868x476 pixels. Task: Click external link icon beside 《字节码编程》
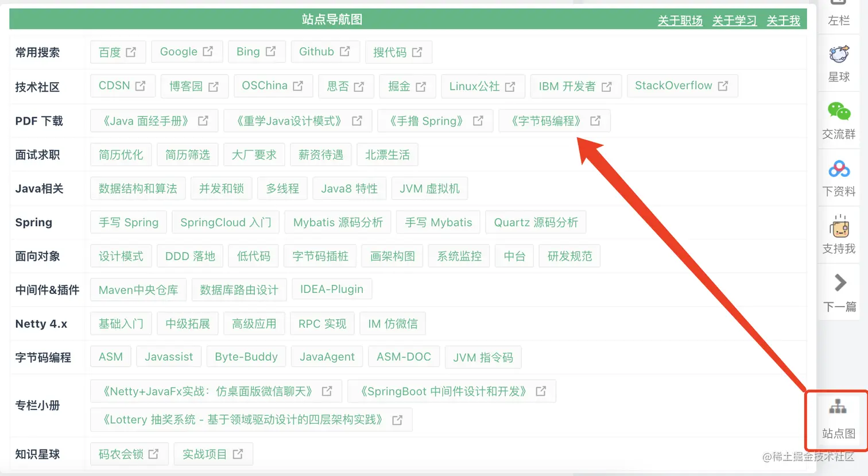pos(595,121)
